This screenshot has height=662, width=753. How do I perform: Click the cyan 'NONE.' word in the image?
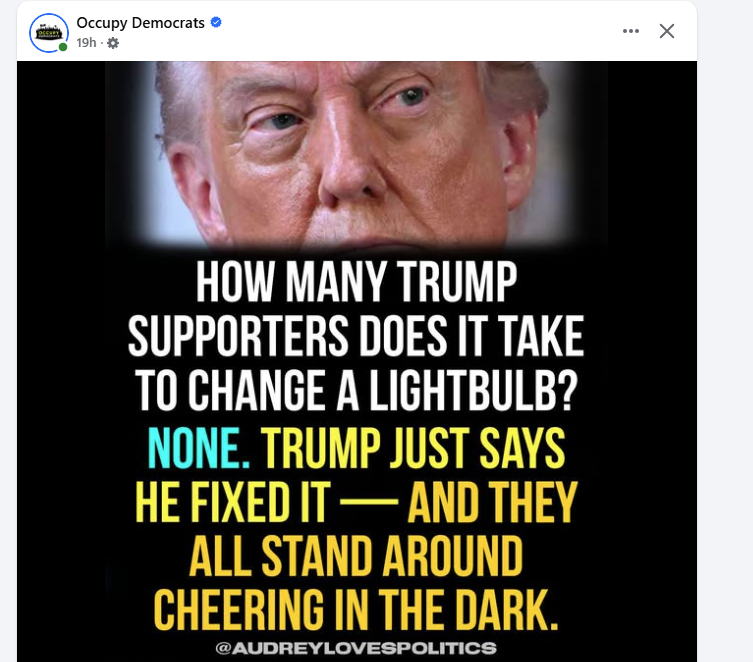[x=196, y=449]
